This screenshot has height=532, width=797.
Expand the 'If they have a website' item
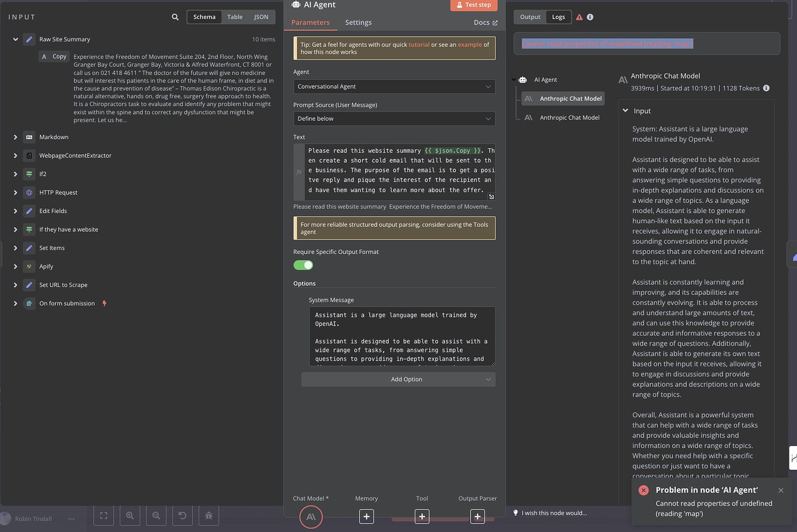click(14, 229)
